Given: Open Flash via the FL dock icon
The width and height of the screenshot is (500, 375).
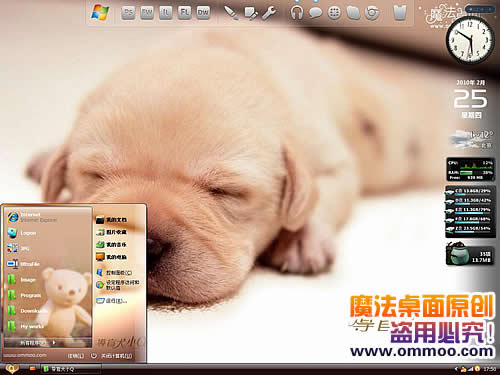Looking at the screenshot, I should pos(184,13).
